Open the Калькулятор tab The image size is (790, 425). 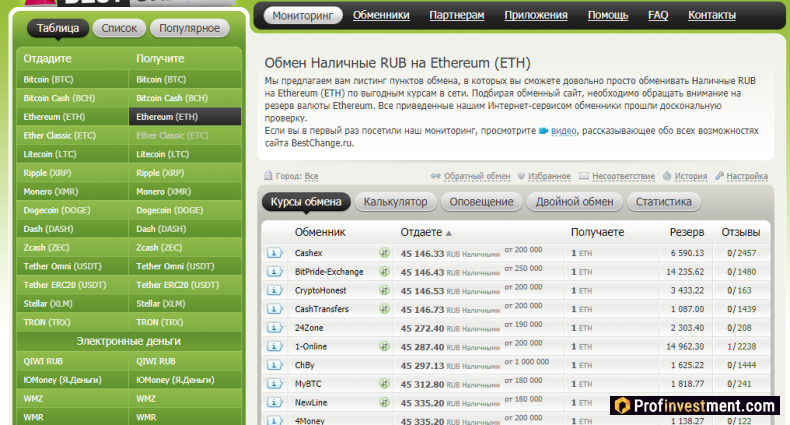click(395, 202)
